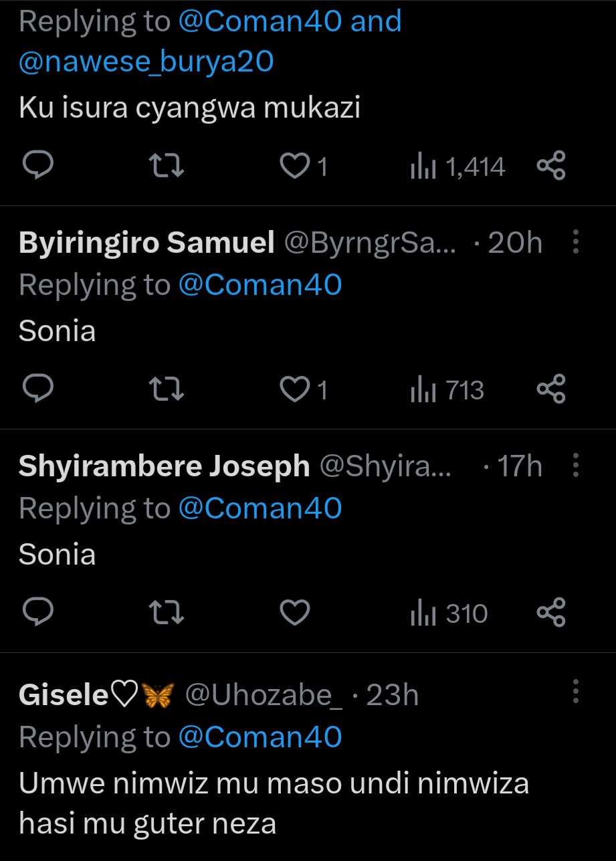Reply to Shyirambere Joseph's tweet
Screen dimensions: 616x861
point(38,613)
